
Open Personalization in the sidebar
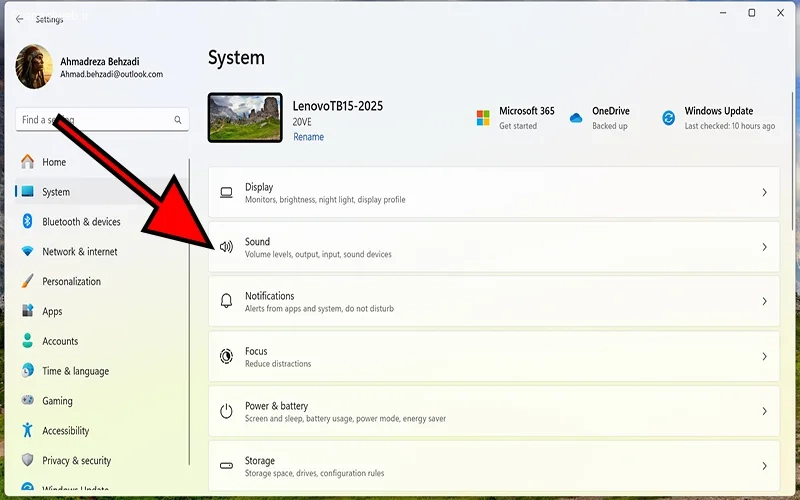pos(71,282)
